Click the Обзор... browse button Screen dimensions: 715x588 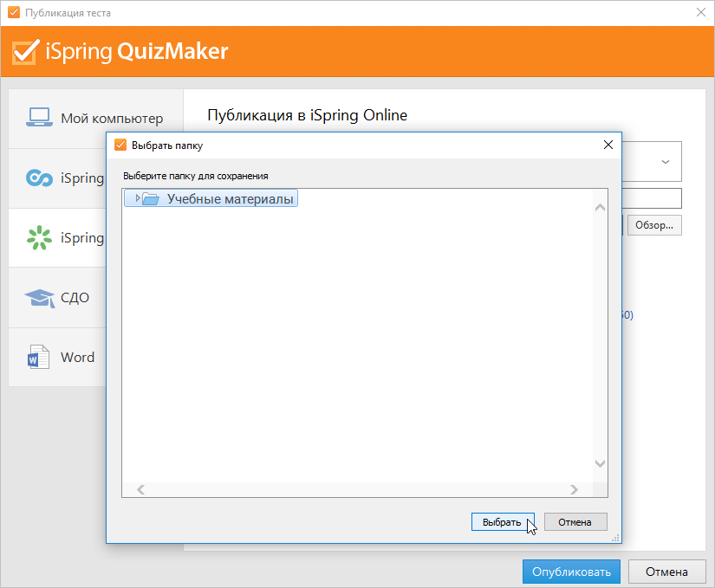pyautogui.click(x=654, y=225)
